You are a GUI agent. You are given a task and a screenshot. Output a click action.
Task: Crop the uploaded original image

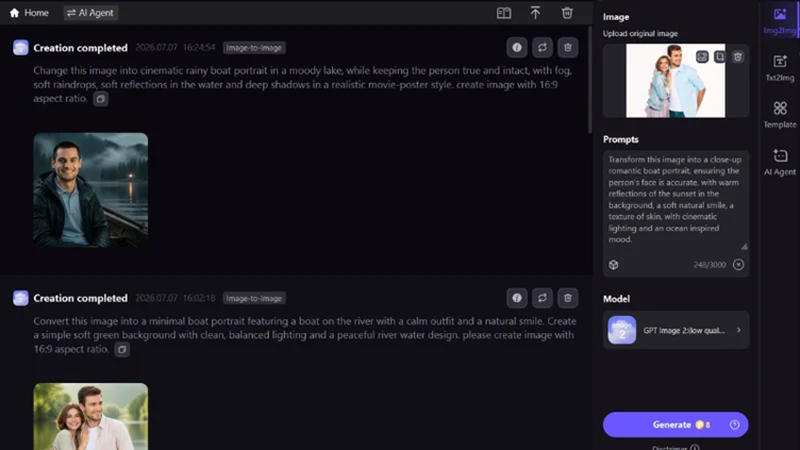tap(719, 57)
